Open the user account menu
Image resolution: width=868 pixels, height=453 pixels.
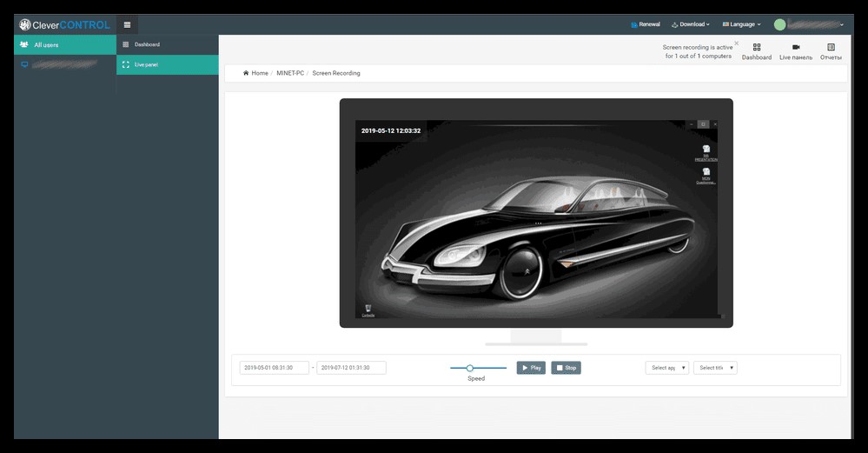point(809,24)
